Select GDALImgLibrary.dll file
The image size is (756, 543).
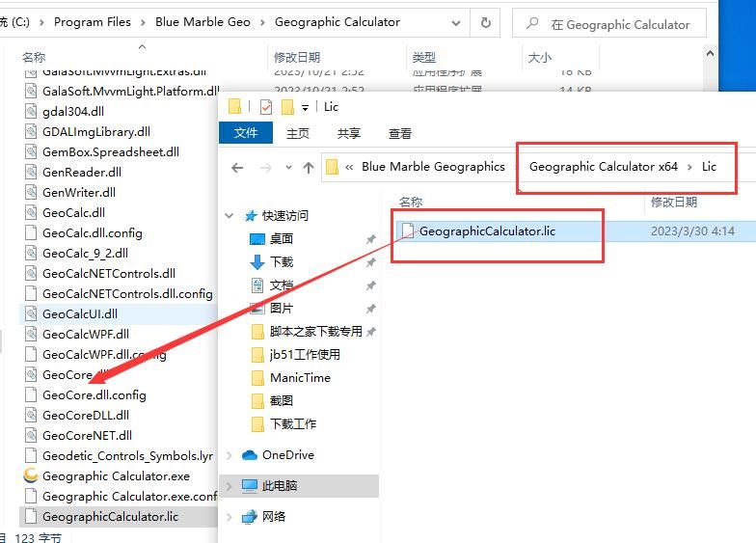pyautogui.click(x=96, y=131)
